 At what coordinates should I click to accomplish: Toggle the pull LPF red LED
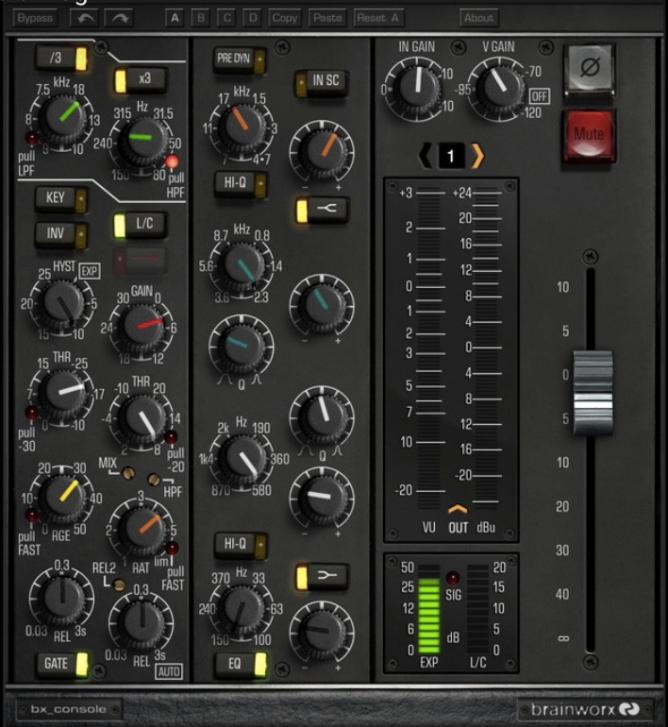point(32,138)
